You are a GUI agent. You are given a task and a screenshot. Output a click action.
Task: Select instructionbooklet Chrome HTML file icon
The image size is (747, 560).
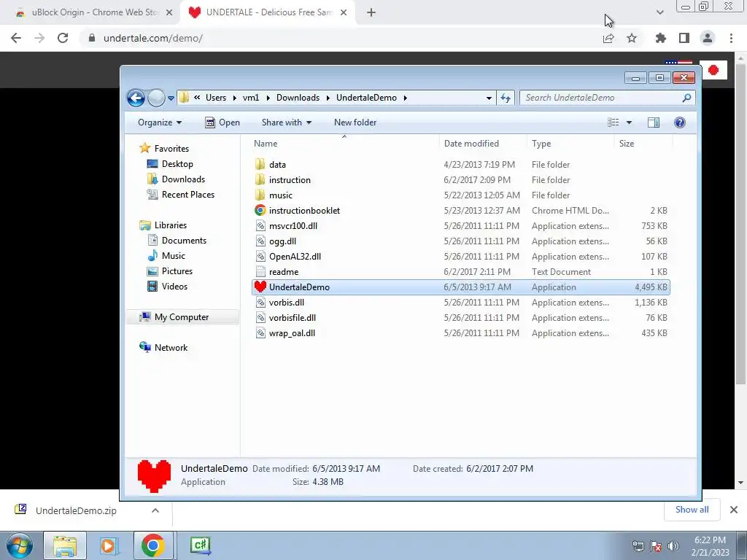260,211
